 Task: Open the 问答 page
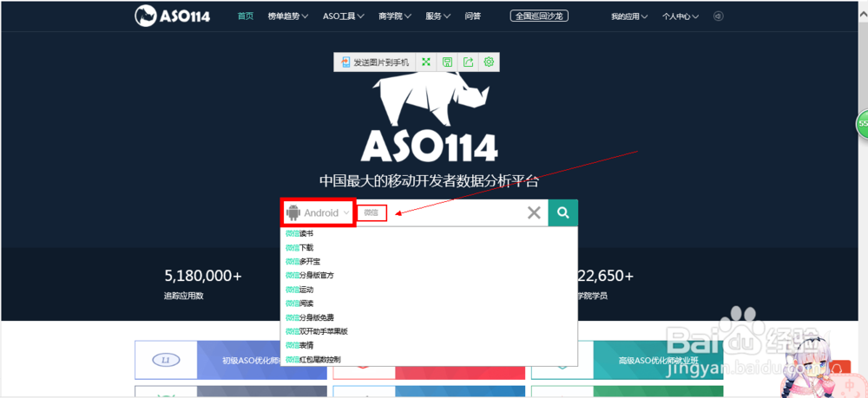pyautogui.click(x=473, y=16)
